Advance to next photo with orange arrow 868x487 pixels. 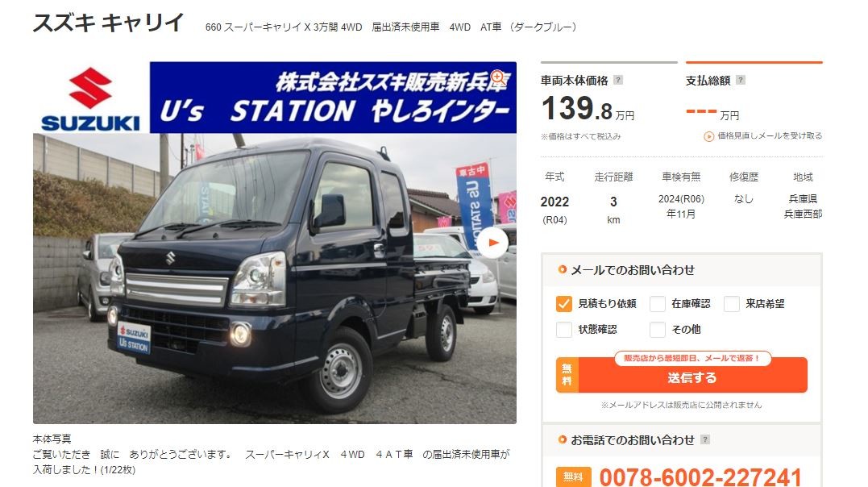492,243
